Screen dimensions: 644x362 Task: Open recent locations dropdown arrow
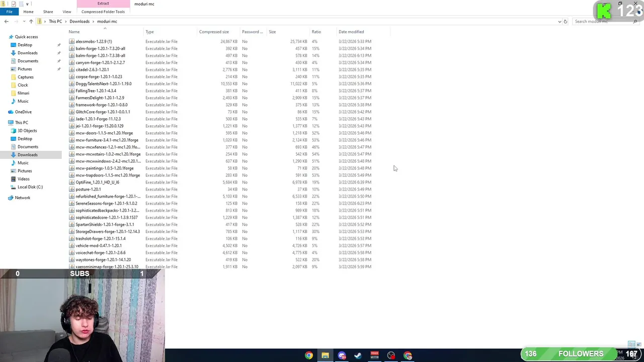(x=24, y=22)
